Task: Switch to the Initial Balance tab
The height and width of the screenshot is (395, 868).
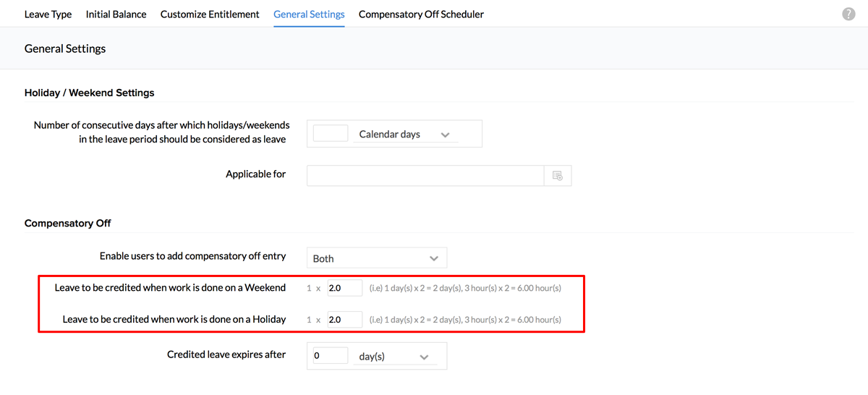Action: tap(116, 14)
